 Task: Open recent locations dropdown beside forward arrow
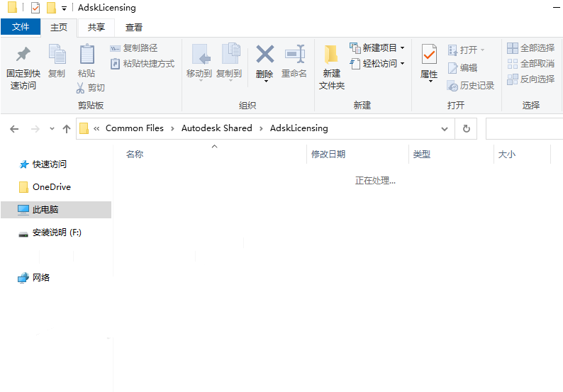click(x=52, y=129)
